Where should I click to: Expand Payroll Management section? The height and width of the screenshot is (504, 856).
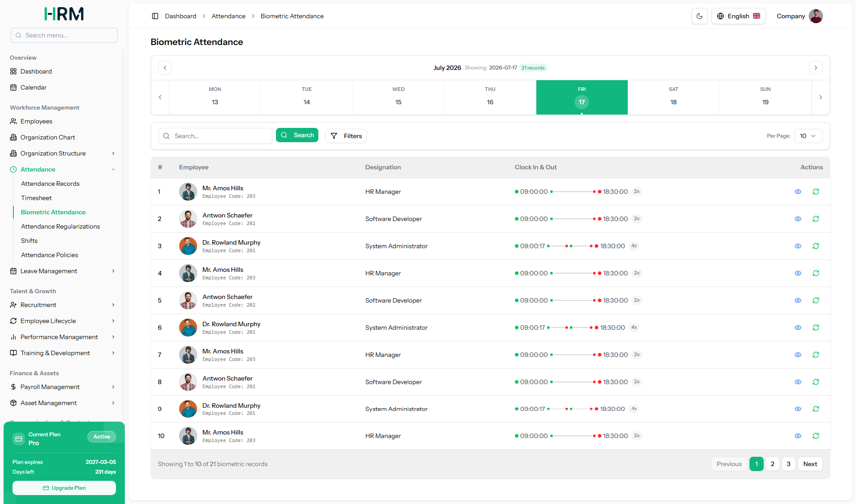(62, 387)
